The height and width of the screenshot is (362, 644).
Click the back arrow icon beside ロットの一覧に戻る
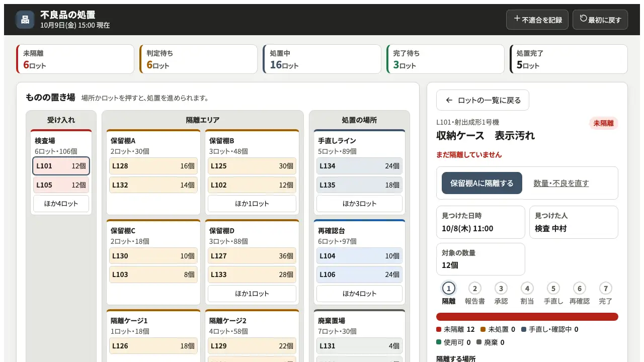click(x=449, y=100)
